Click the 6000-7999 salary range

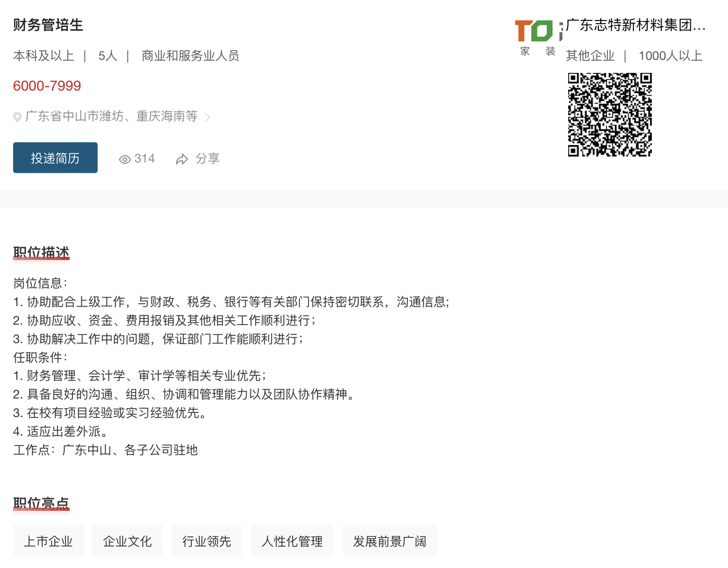[47, 86]
